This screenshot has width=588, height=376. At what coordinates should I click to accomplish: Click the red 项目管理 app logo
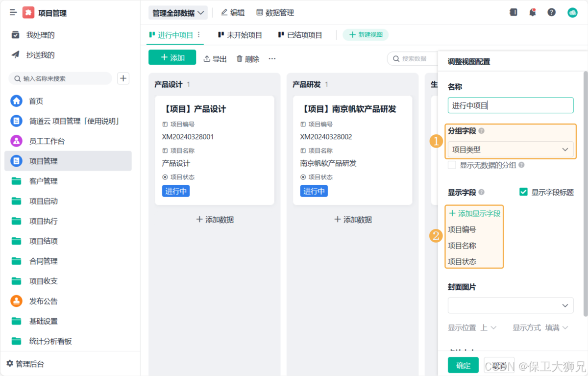point(29,13)
